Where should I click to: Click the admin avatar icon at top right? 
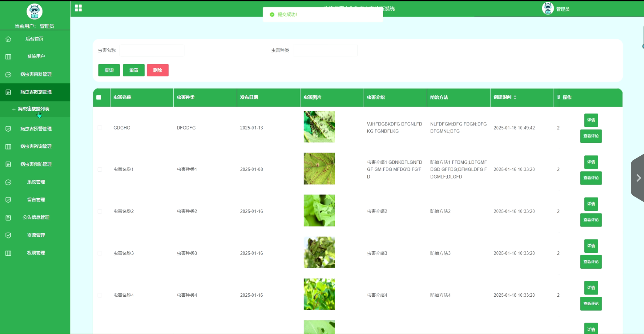(548, 8)
